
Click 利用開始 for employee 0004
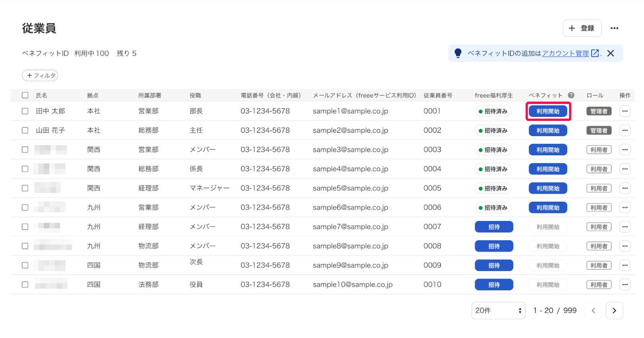(548, 169)
